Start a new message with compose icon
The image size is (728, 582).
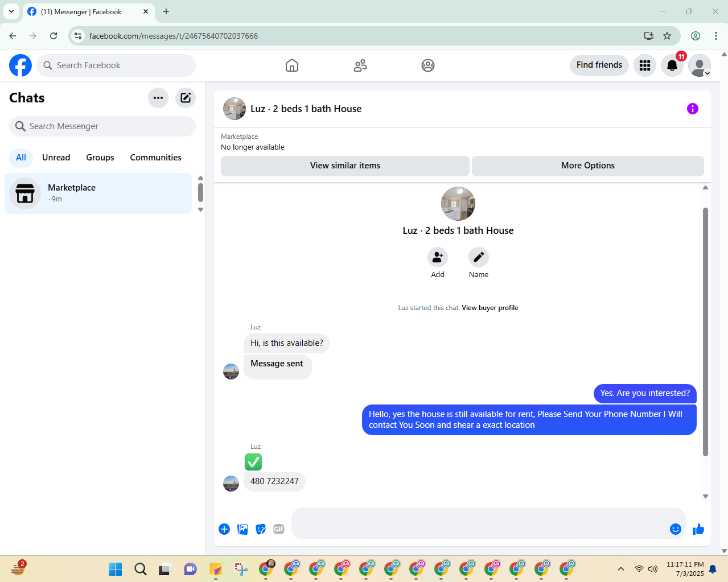pos(186,98)
